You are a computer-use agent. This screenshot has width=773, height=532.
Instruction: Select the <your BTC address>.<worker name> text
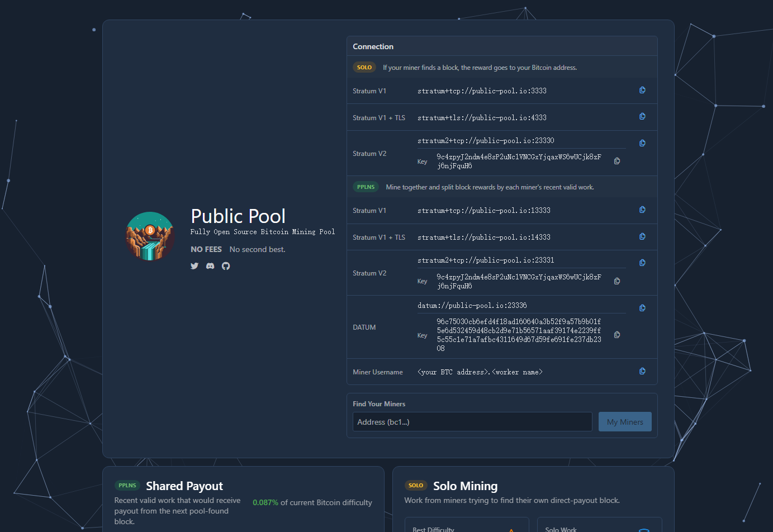(x=480, y=372)
